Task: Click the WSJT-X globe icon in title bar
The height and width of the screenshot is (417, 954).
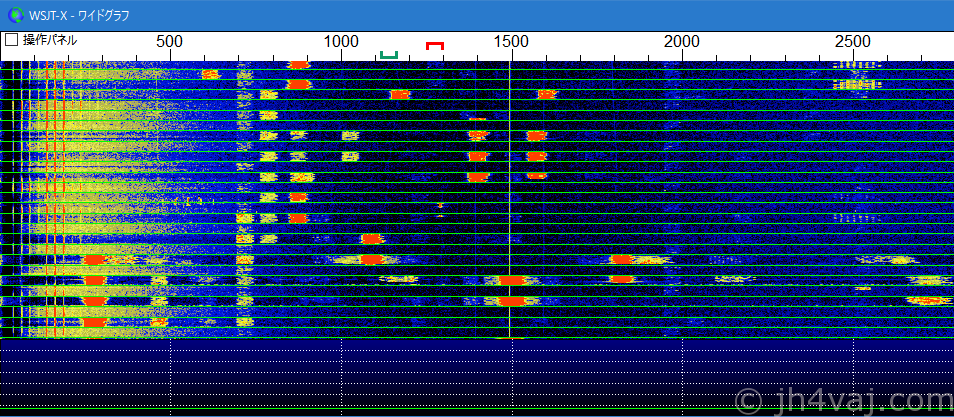Action: point(15,15)
